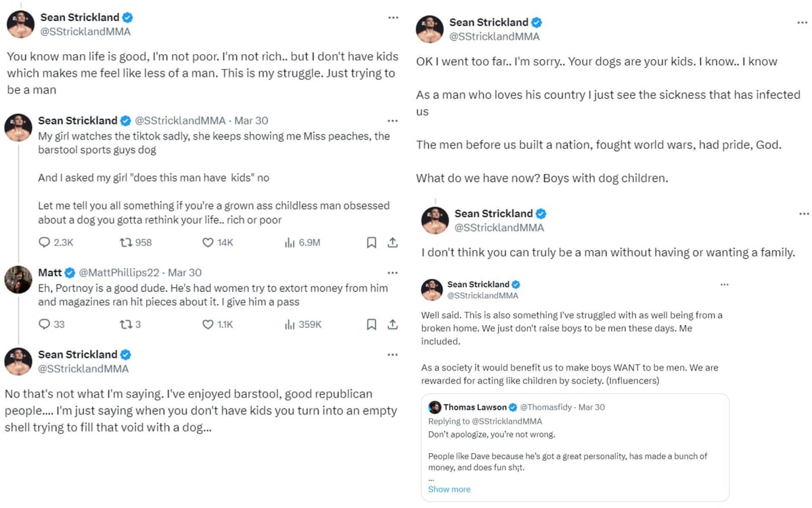This screenshot has width=812, height=508.
Task: Like Strickland's Mar 30 dog tweet
Action: (x=208, y=242)
